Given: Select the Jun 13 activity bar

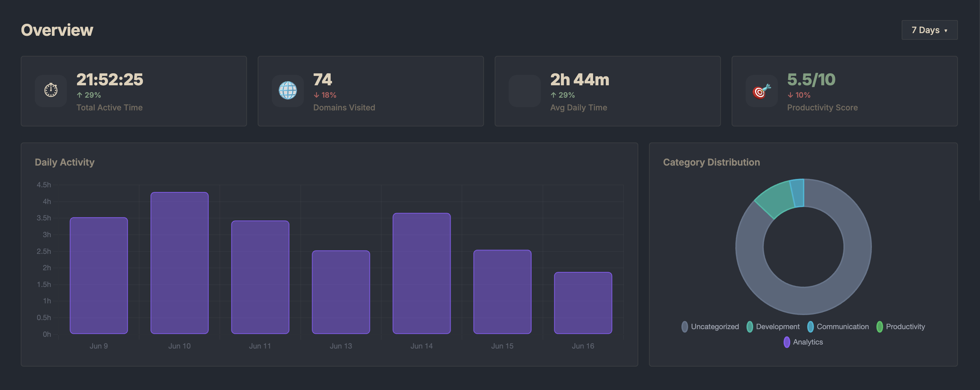Looking at the screenshot, I should 341,292.
